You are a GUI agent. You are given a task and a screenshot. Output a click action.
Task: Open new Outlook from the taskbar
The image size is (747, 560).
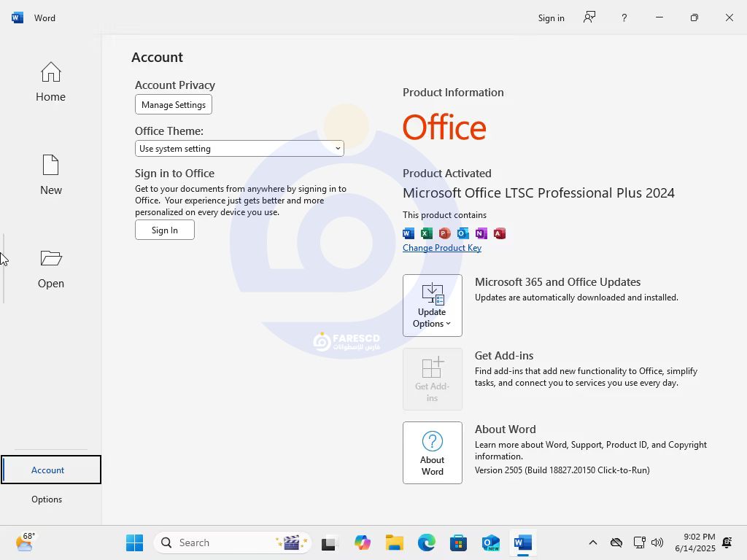point(490,542)
